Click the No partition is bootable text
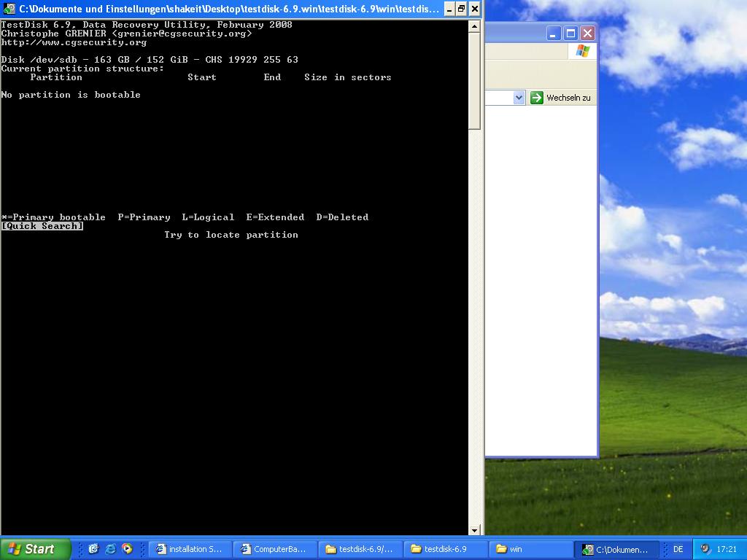Image resolution: width=747 pixels, height=560 pixels. pos(71,95)
